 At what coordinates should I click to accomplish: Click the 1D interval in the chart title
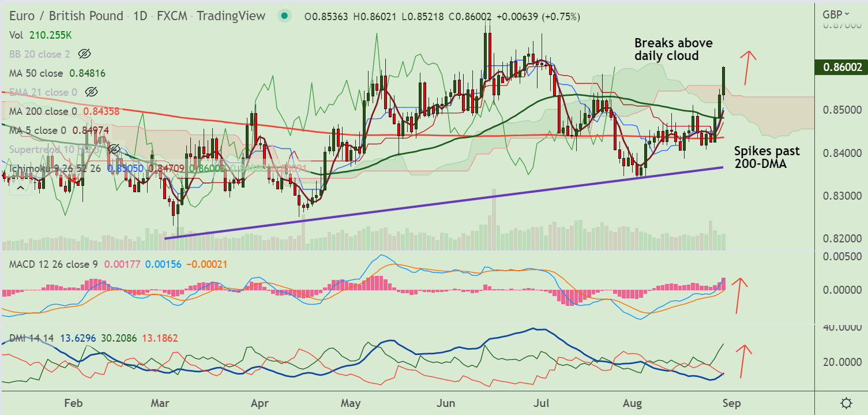click(x=140, y=16)
